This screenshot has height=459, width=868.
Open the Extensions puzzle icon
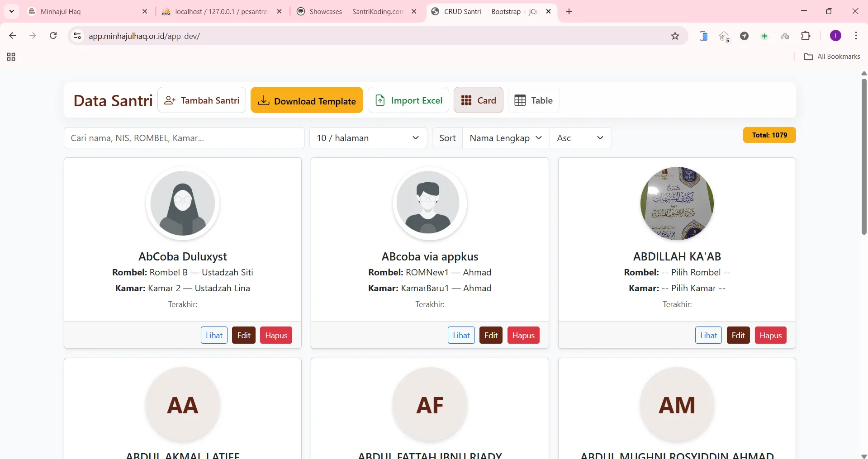pyautogui.click(x=806, y=36)
